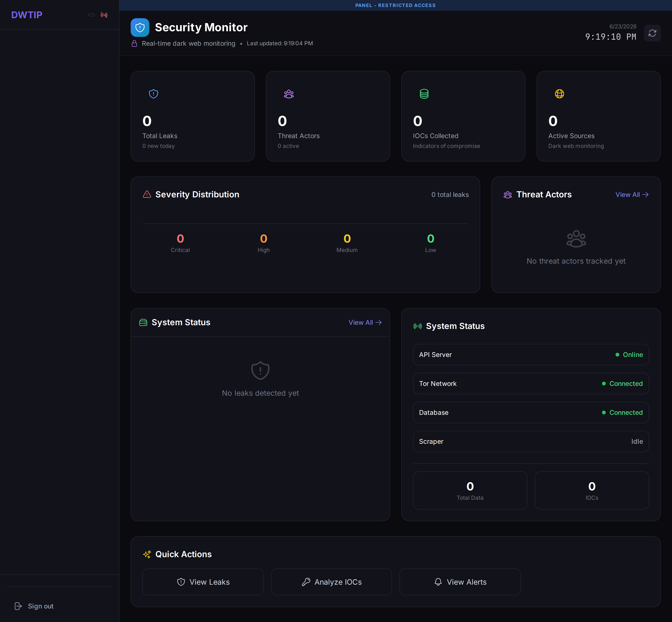Click the High severity count
Screen dimensions: 672x622
[264, 239]
